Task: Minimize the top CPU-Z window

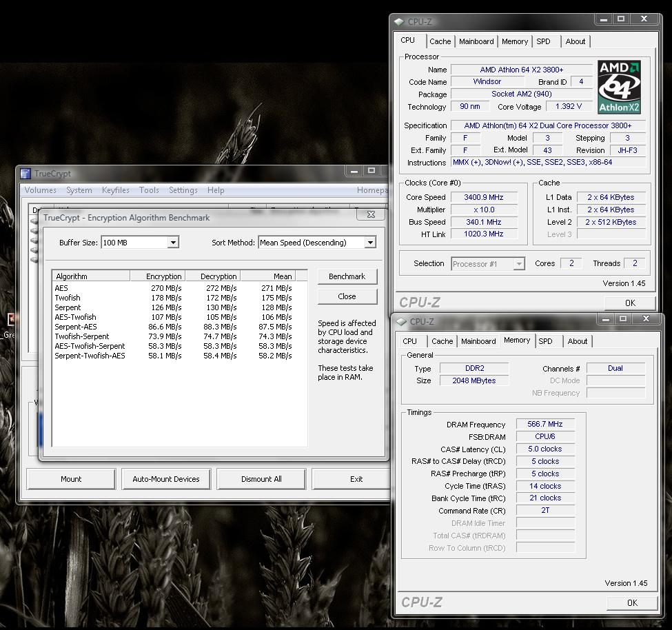Action: point(604,19)
